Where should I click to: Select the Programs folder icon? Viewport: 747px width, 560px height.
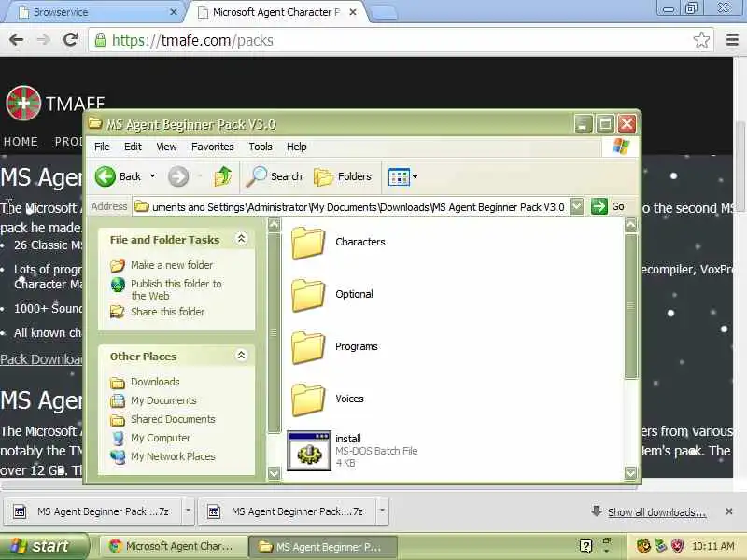click(x=308, y=347)
